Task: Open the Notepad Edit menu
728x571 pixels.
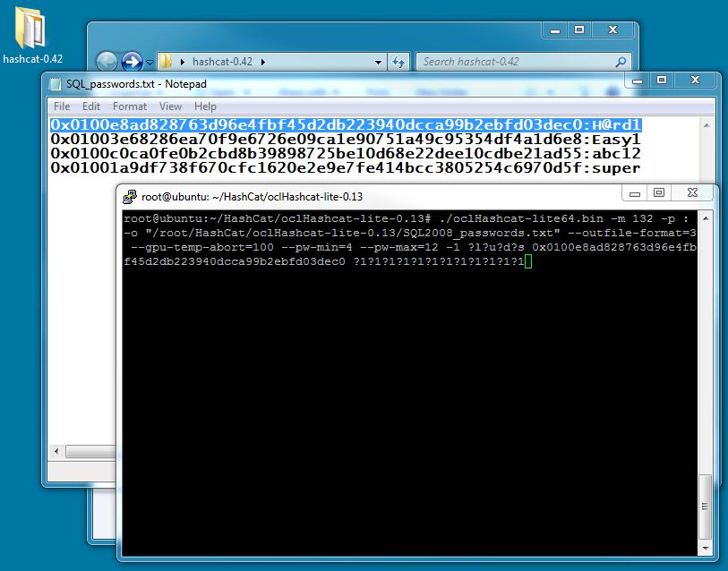Action: point(91,107)
